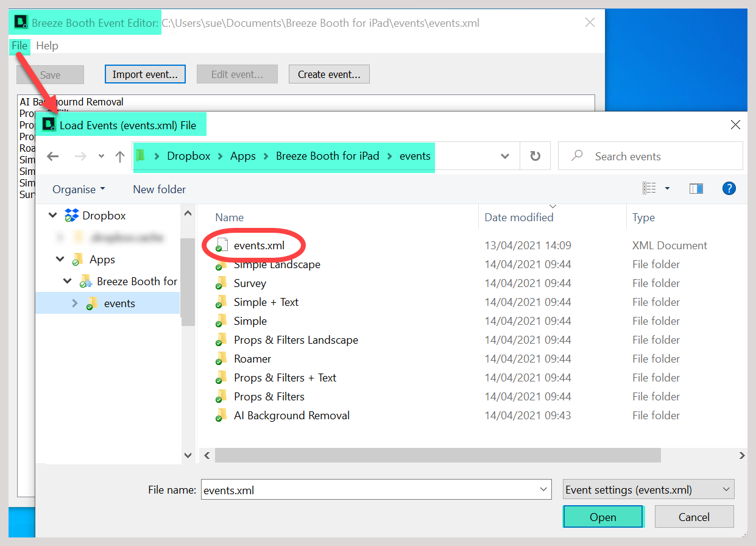Click the navigation tree scroll-up arrow

pos(188,213)
